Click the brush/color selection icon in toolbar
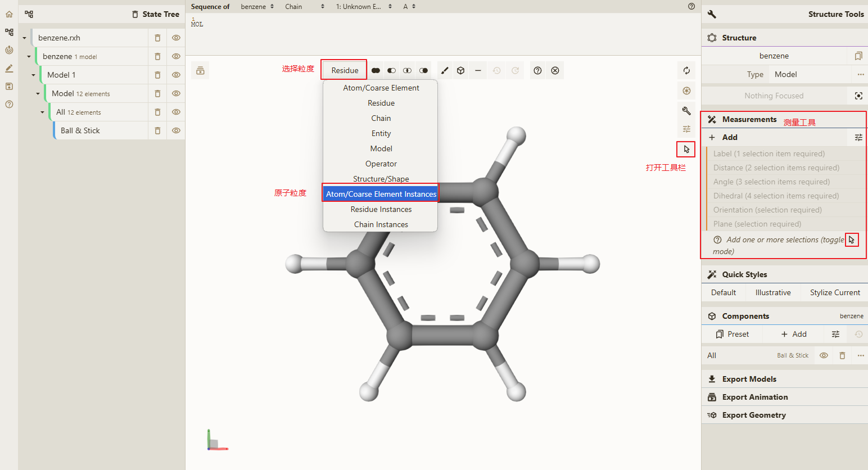 [x=445, y=70]
